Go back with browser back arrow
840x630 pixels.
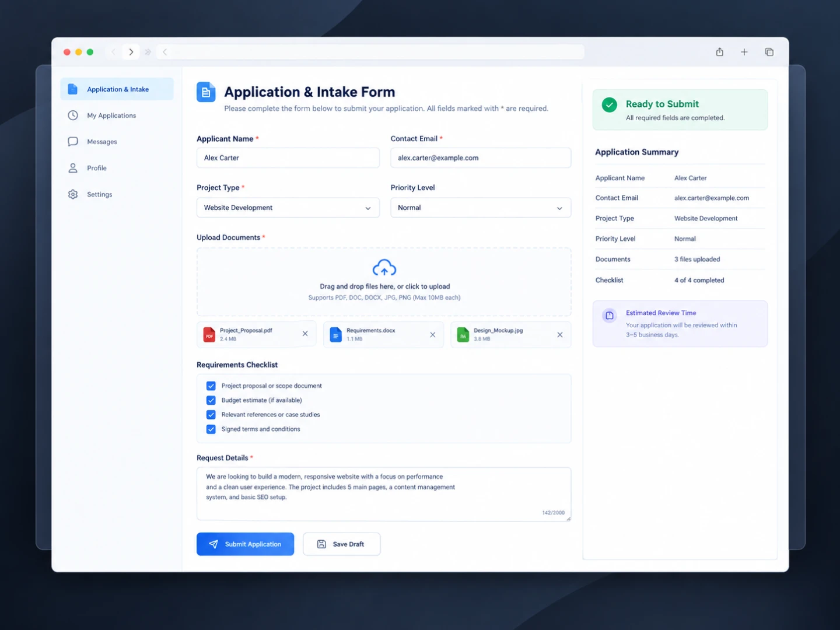[x=114, y=52]
